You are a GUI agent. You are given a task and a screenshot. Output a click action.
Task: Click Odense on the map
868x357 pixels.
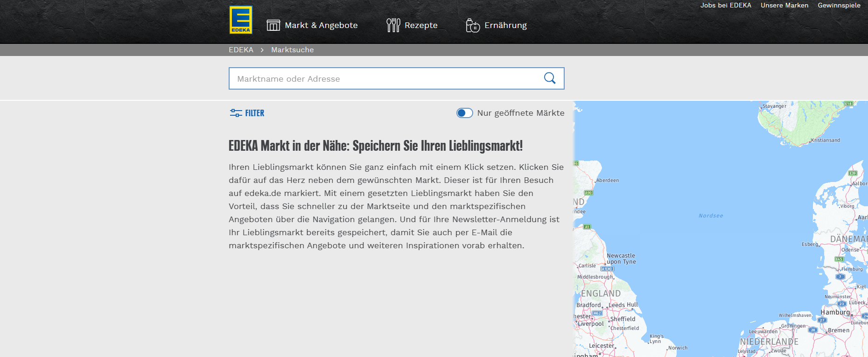tap(850, 250)
